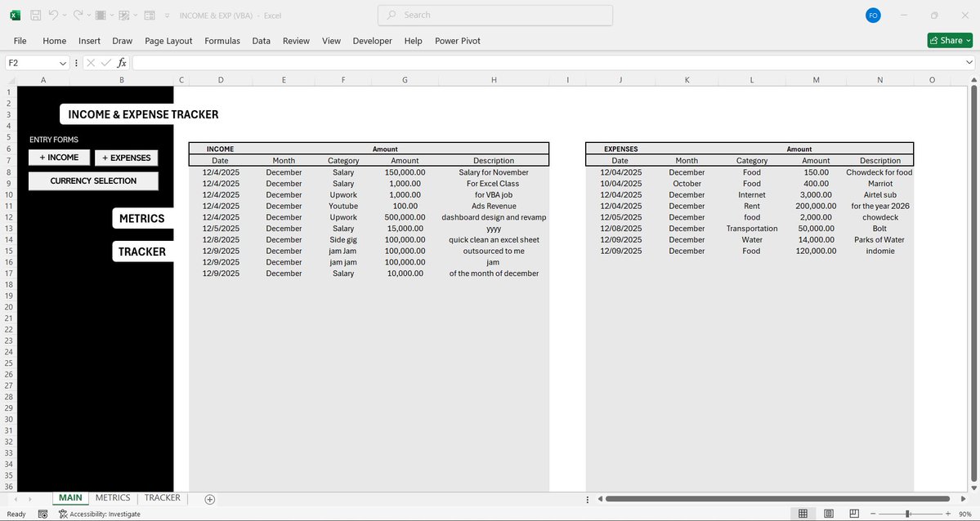
Task: Select the 'Salary for November' description cell
Action: tap(494, 172)
